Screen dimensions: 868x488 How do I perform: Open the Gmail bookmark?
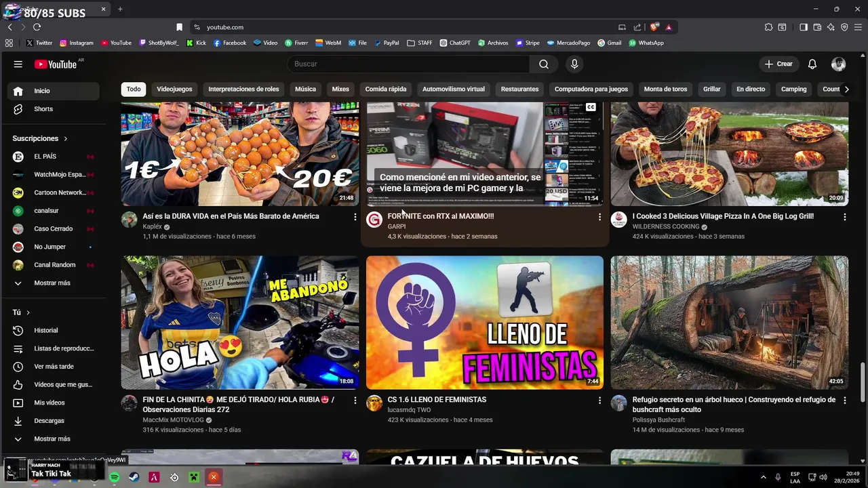coord(609,43)
